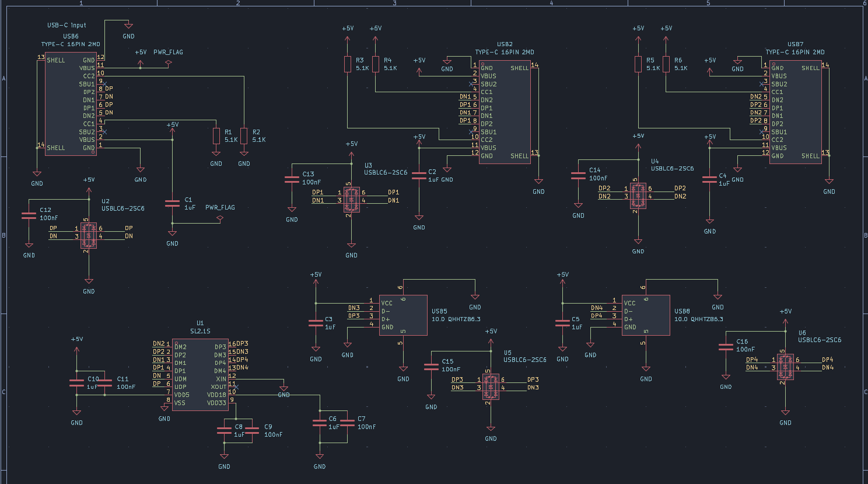Select capacitor C11 symbol
The width and height of the screenshot is (868, 484).
(105, 382)
